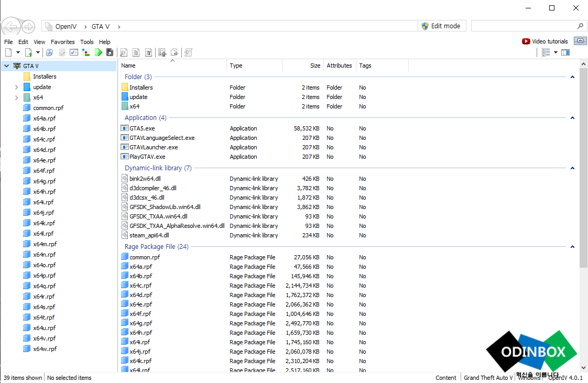588x383 pixels.
Task: Open the Edit menu
Action: pyautogui.click(x=23, y=42)
